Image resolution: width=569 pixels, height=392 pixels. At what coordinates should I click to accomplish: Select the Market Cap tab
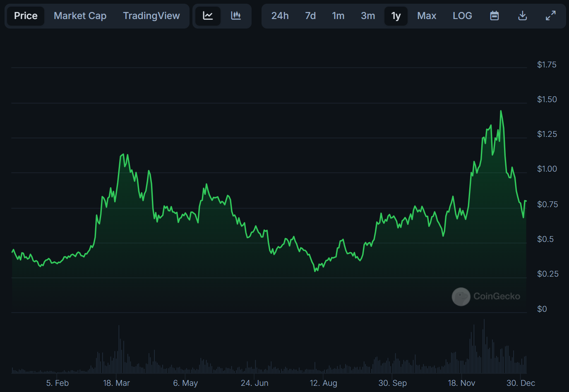[x=80, y=16]
